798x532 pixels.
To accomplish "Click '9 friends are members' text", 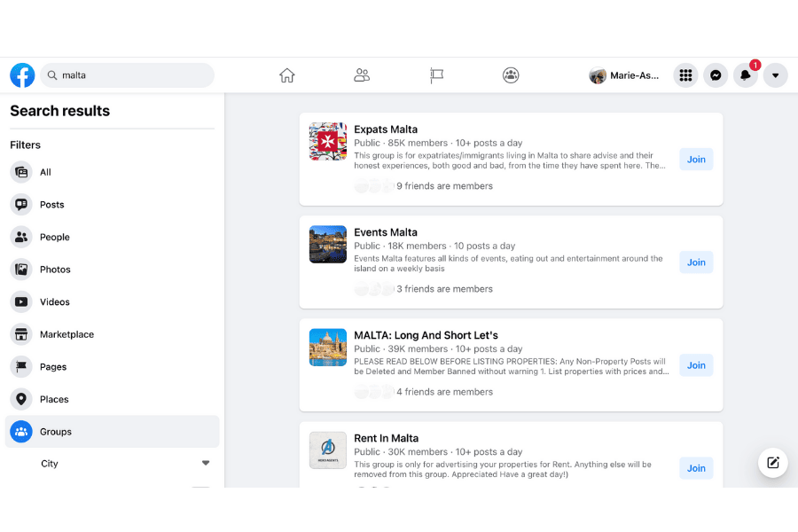I will [445, 186].
